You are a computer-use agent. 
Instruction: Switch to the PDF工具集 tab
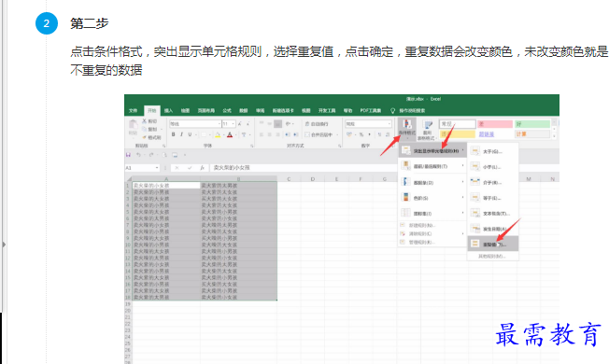point(371,110)
